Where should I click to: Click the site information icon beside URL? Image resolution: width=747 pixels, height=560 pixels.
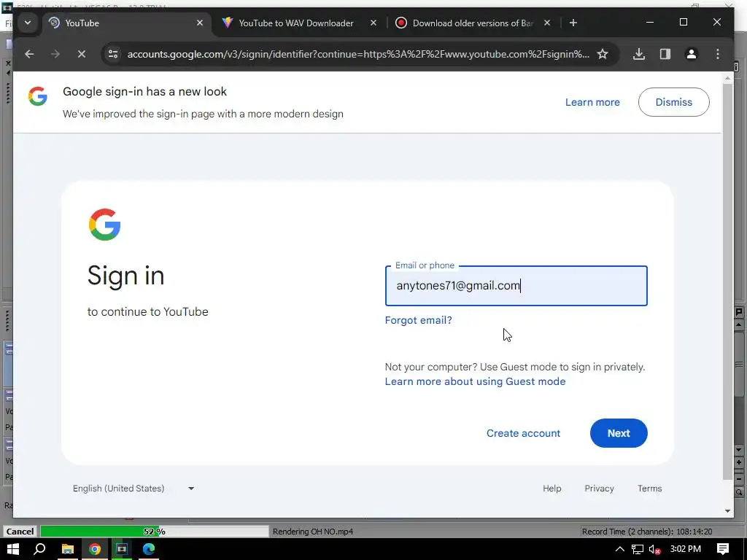[113, 54]
